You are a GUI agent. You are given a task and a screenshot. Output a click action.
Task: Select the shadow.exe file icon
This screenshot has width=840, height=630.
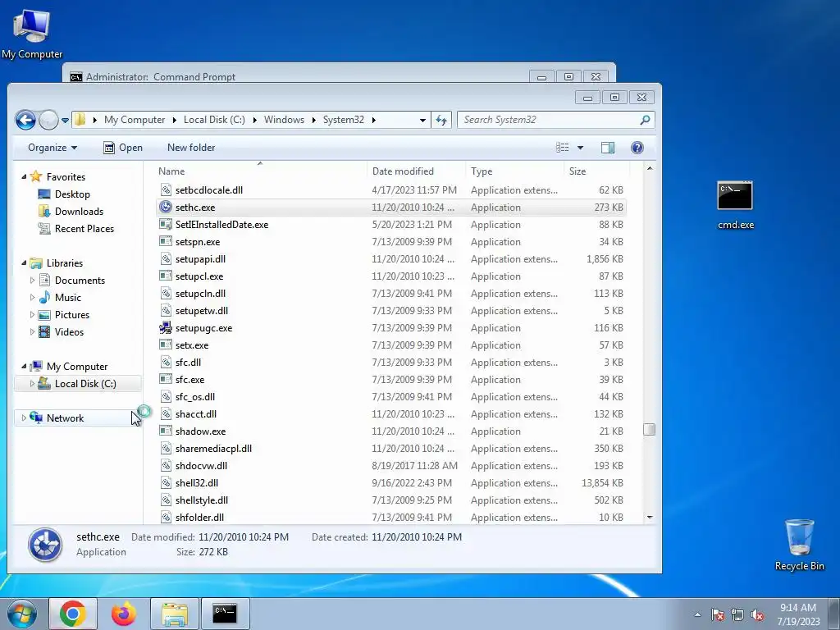166,431
